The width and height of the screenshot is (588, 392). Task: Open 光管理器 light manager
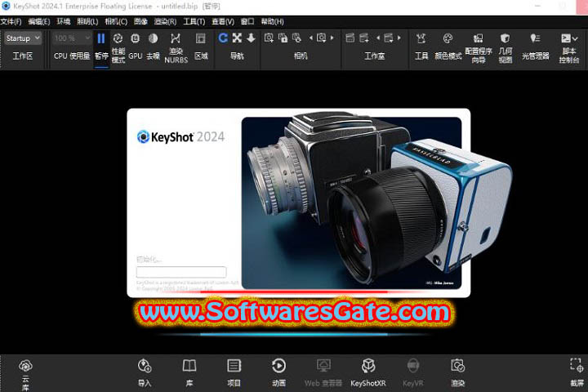536,47
